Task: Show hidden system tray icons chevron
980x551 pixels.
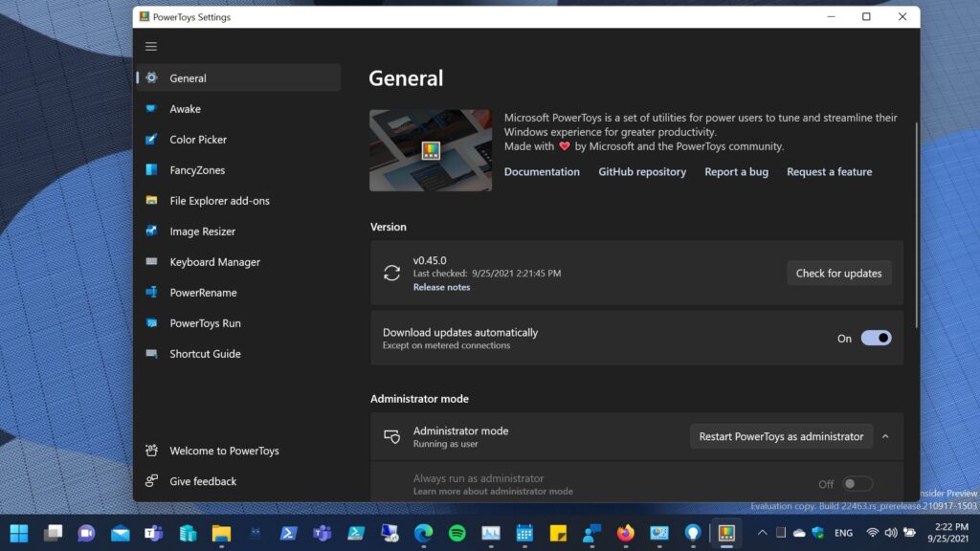Action: pyautogui.click(x=762, y=533)
